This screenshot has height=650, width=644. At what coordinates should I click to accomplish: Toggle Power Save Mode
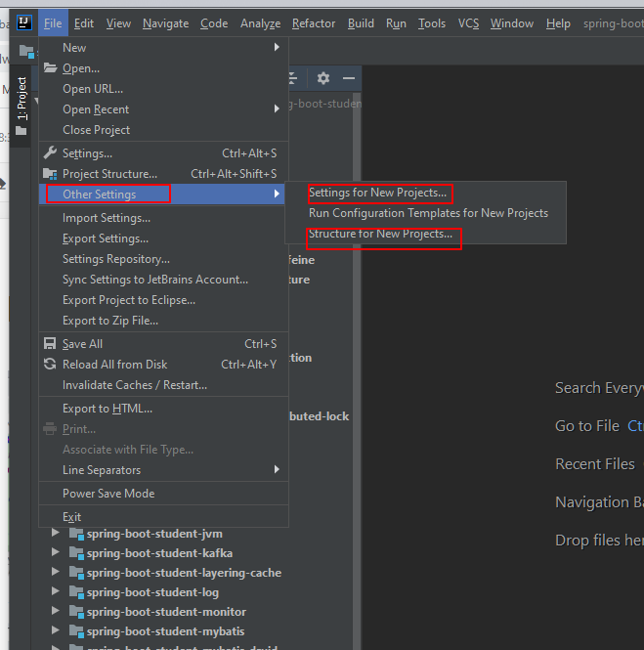[x=163, y=494]
